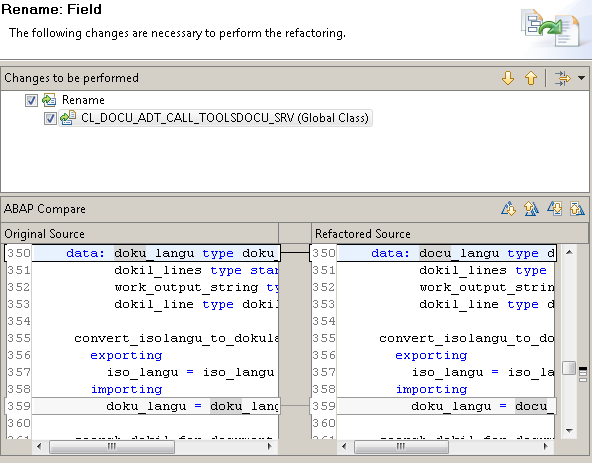Select CL_DOCU_ADT_CALL_TOOLSDOCU_SRV (Global Class) entry
Viewport: 592px width, 463px height.
pos(225,118)
